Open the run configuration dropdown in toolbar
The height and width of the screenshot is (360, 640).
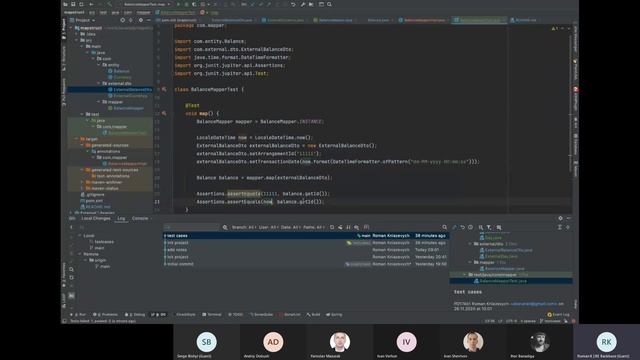147,4
